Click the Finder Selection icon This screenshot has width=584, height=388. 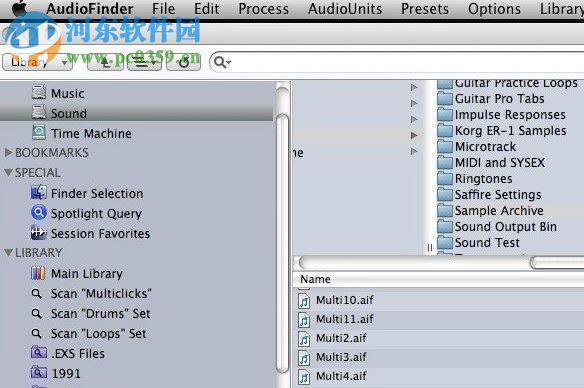pos(39,193)
